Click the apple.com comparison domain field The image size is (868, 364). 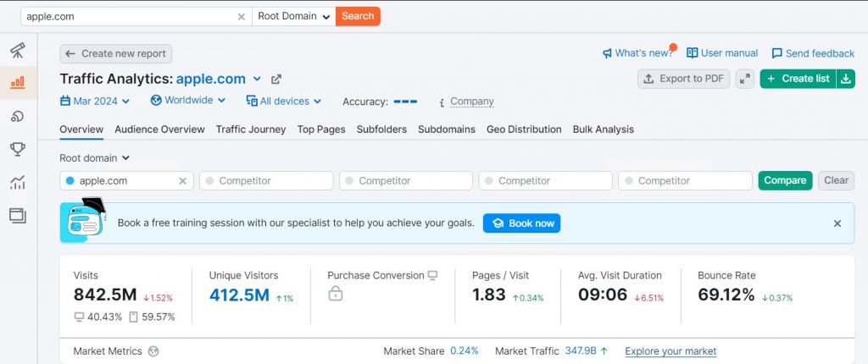click(x=127, y=181)
